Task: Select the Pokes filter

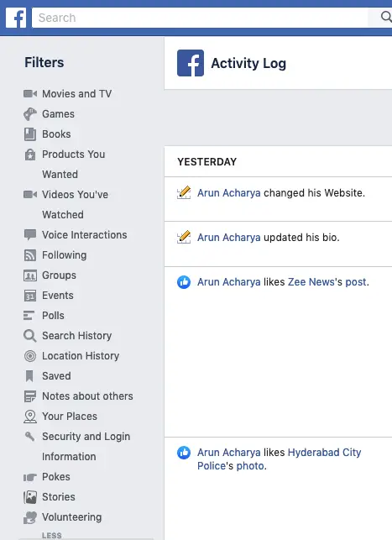Action: [x=56, y=477]
